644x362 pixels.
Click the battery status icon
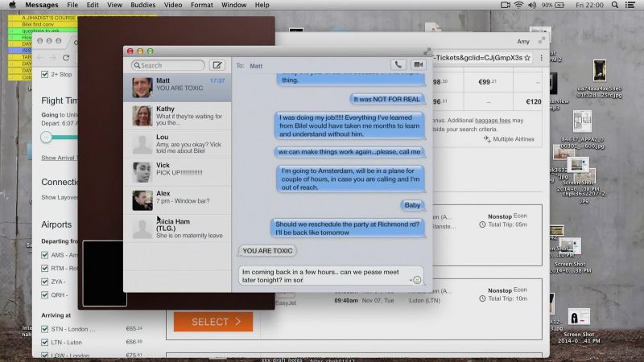559,5
